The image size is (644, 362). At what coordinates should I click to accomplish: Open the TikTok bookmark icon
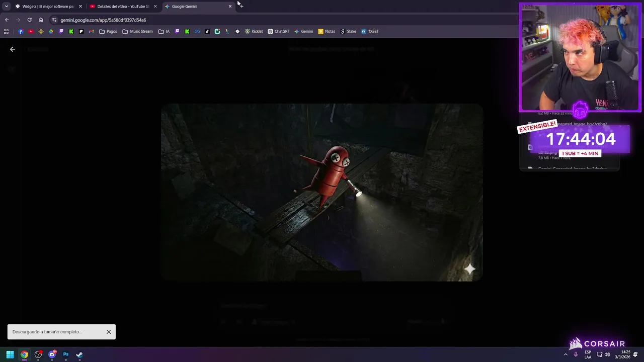coord(207,31)
